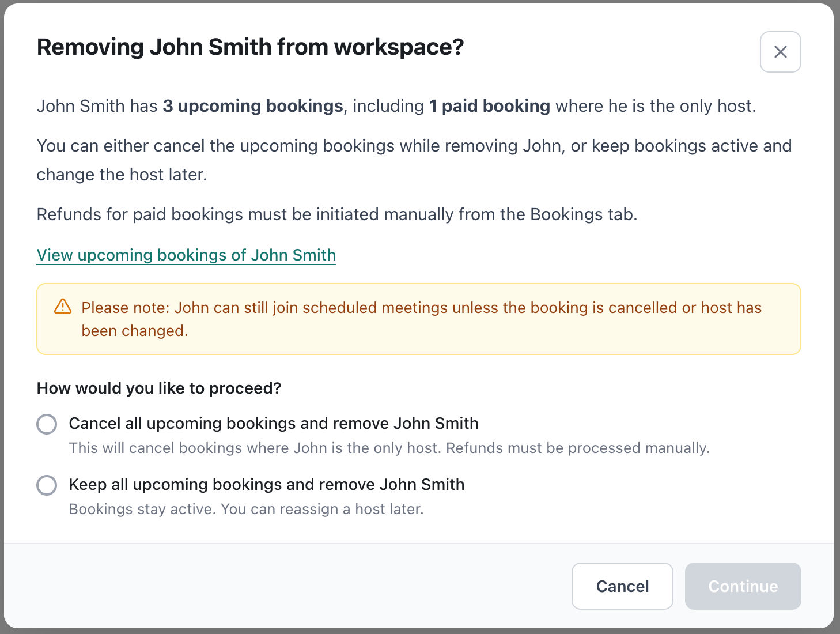
Task: Click the label 'Keep all upcoming bookings and remove John Smith'
Action: click(267, 484)
